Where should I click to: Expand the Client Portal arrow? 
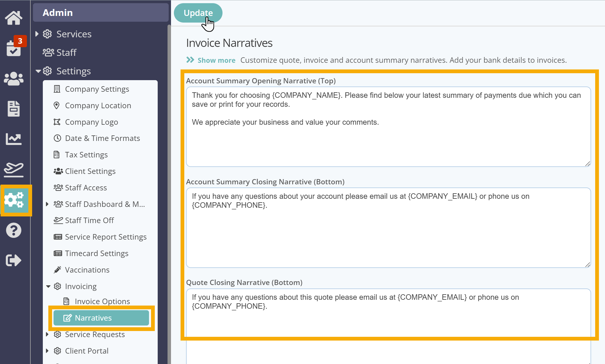pos(47,351)
